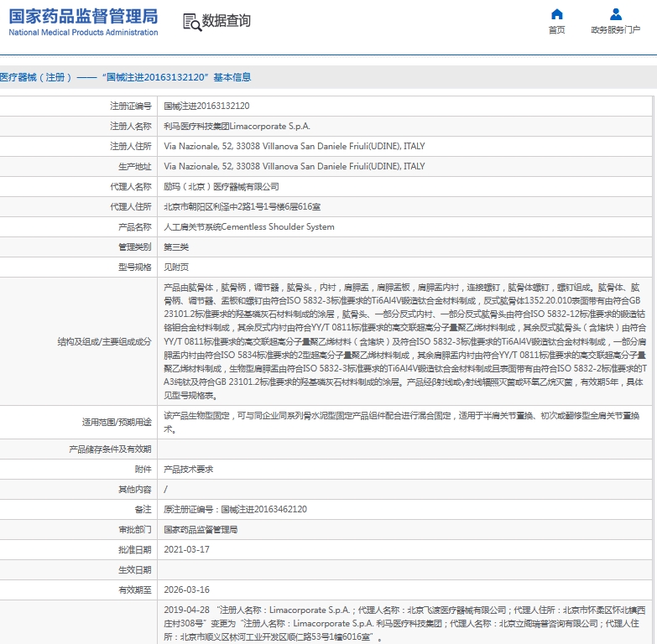
Task: Click the 数据查询 search document icon
Action: click(x=192, y=22)
